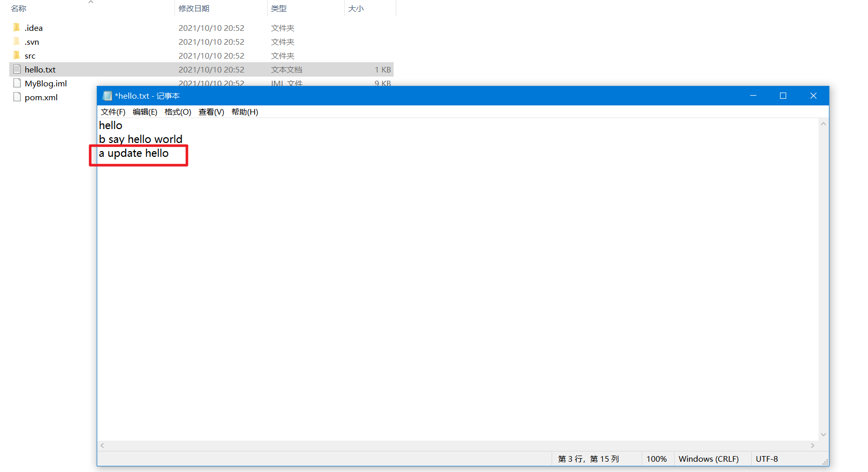The width and height of the screenshot is (868, 472).
Task: Open the 格式(O) menu in Notepad
Action: 178,112
